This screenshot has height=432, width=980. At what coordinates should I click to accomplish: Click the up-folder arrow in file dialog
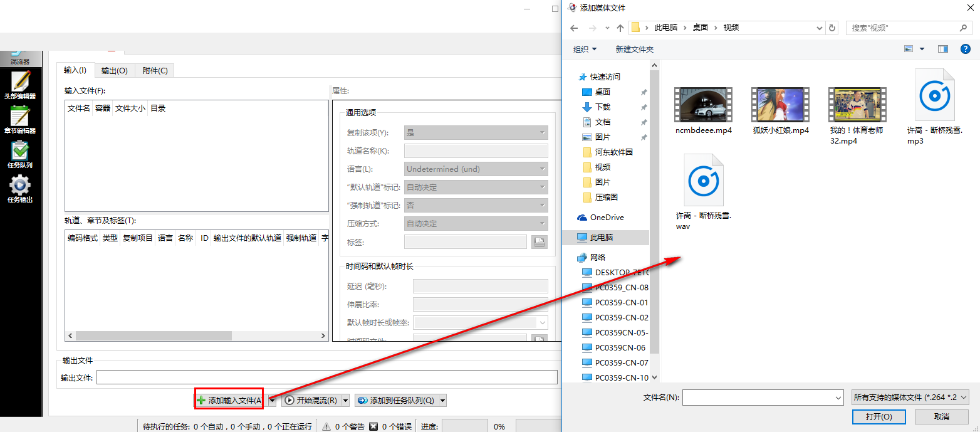620,28
